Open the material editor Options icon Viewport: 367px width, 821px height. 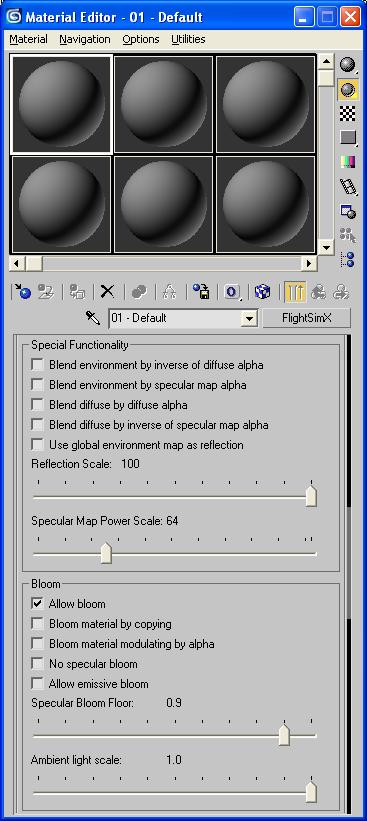point(348,211)
